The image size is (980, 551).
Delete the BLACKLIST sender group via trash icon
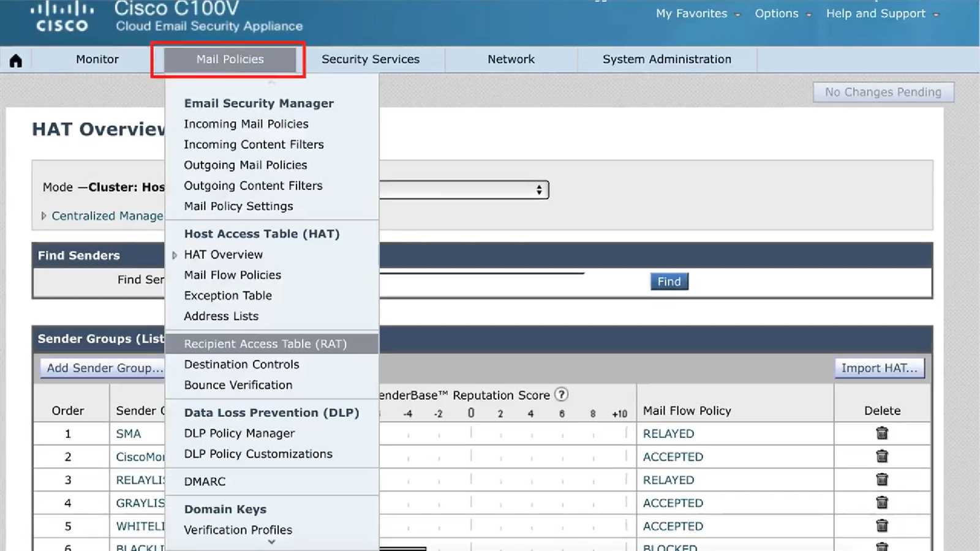tap(881, 547)
